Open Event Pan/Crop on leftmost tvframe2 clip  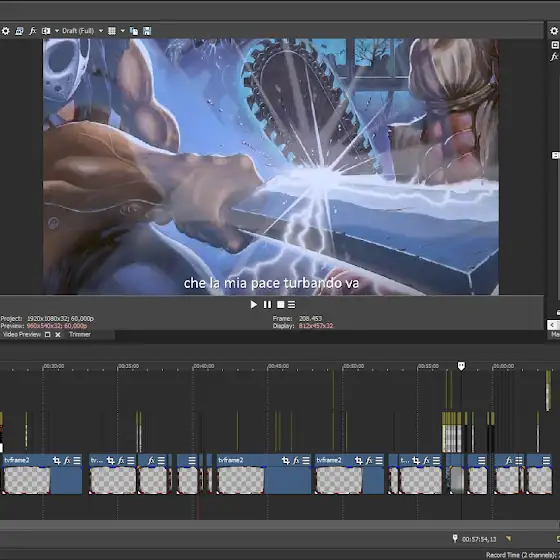coord(56,461)
